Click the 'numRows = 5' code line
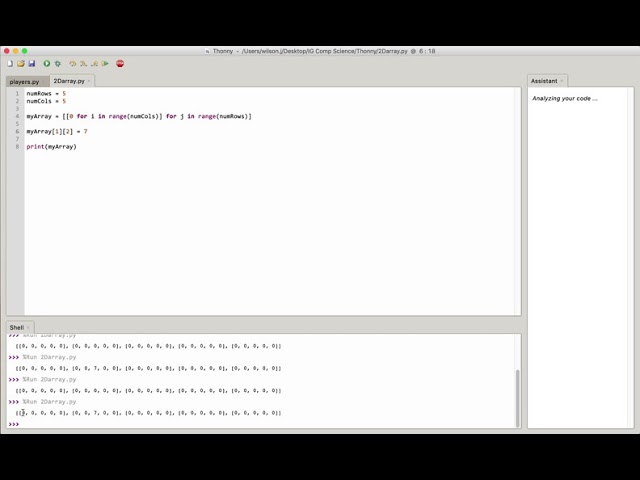This screenshot has width=640, height=480. click(46, 93)
